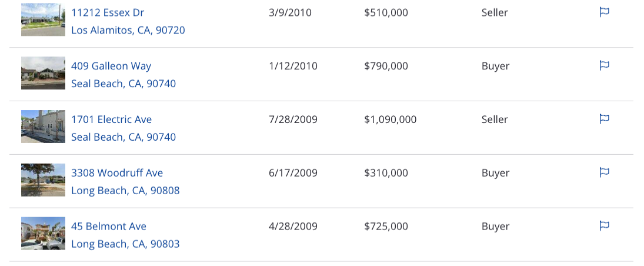Click Long Beach, CA, 90803 link
The width and height of the screenshot is (644, 266).
tap(125, 244)
